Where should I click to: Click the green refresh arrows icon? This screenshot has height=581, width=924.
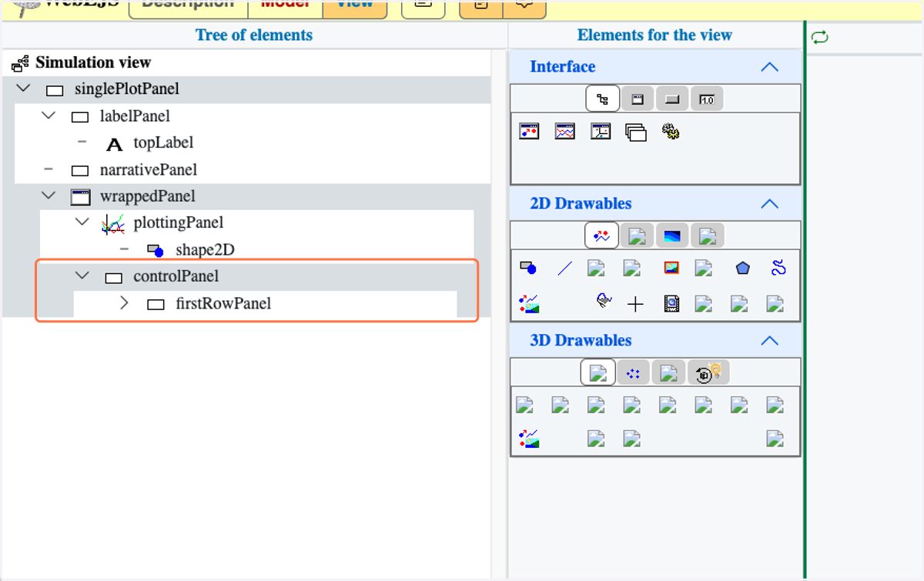820,37
